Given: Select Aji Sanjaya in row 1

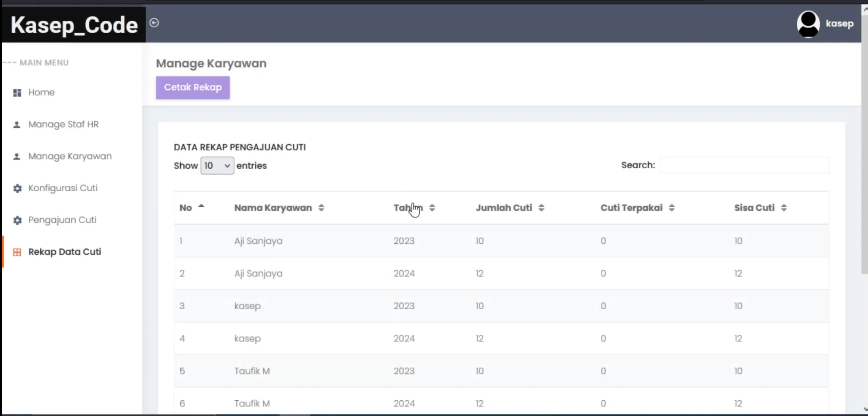Looking at the screenshot, I should [258, 241].
